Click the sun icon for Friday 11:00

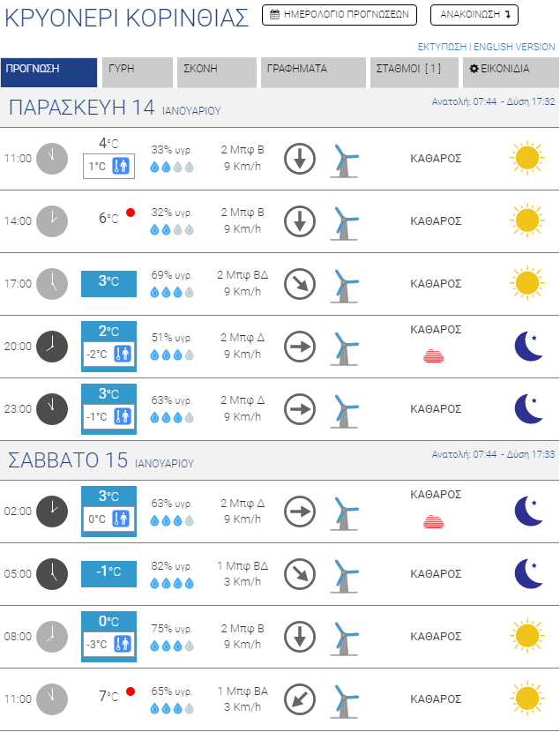tap(526, 159)
